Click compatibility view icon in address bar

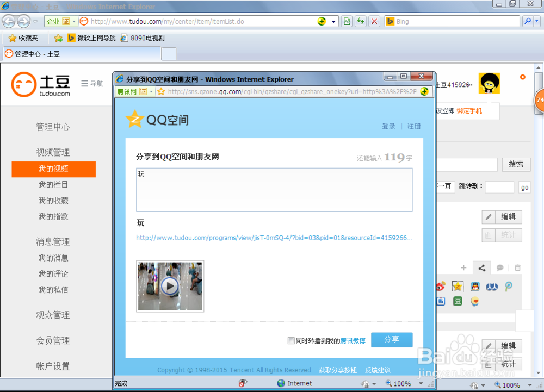347,22
